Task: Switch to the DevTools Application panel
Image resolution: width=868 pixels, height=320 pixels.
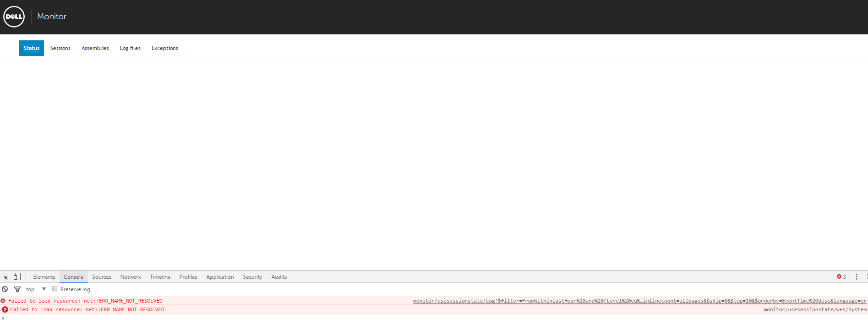Action: pos(220,277)
